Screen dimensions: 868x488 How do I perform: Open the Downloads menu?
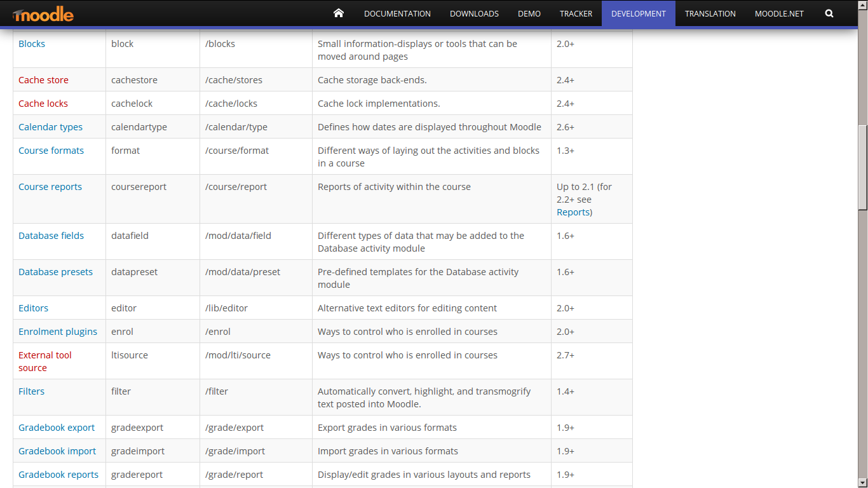point(474,13)
